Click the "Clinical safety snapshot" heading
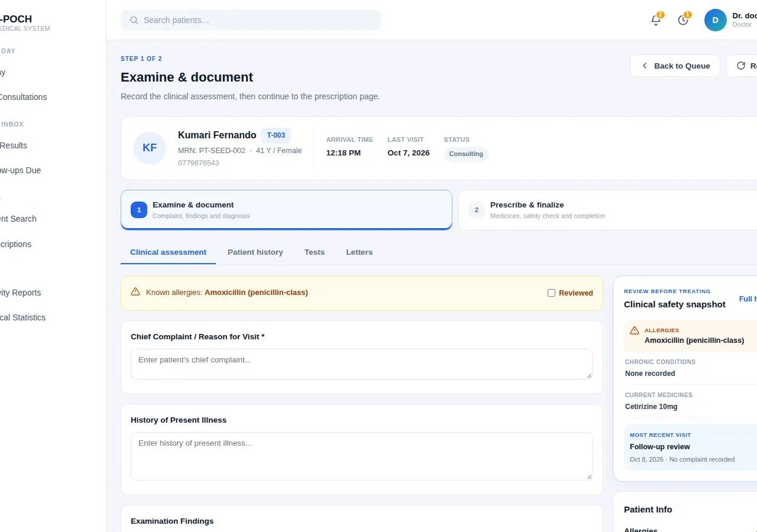Screen dimensions: 757x532 pyautogui.click(x=675, y=304)
